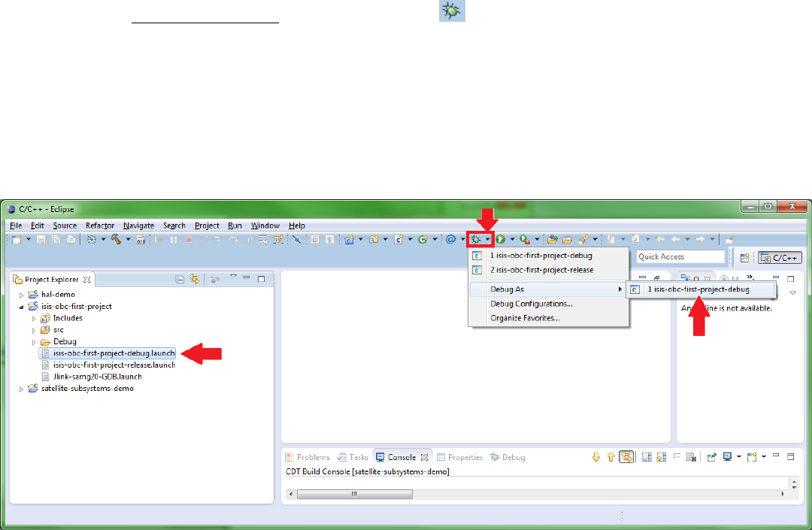Expand the Debug folder

[x=34, y=342]
